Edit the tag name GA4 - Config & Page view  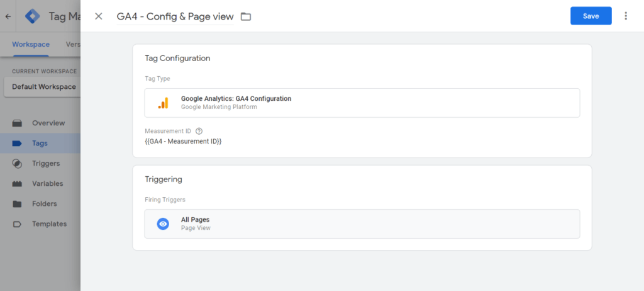click(x=175, y=16)
